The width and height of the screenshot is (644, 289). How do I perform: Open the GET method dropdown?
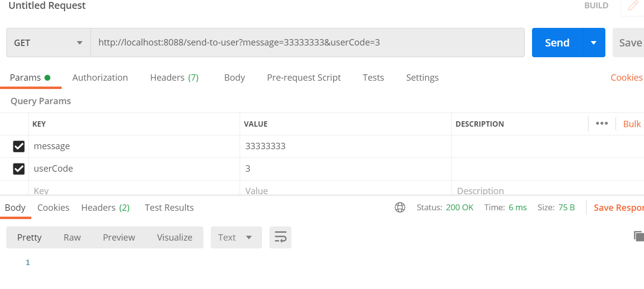click(48, 43)
